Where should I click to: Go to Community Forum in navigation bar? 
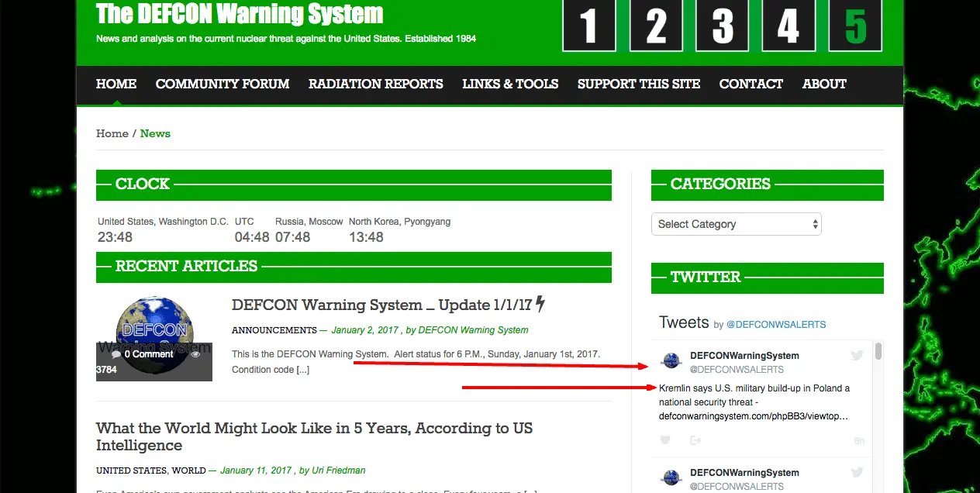tap(223, 84)
